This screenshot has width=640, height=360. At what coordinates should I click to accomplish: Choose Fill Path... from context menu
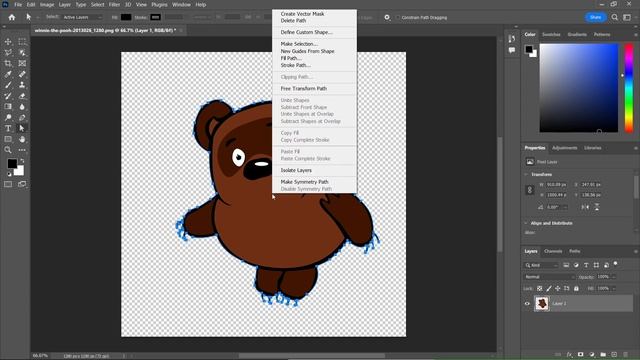[x=291, y=58]
